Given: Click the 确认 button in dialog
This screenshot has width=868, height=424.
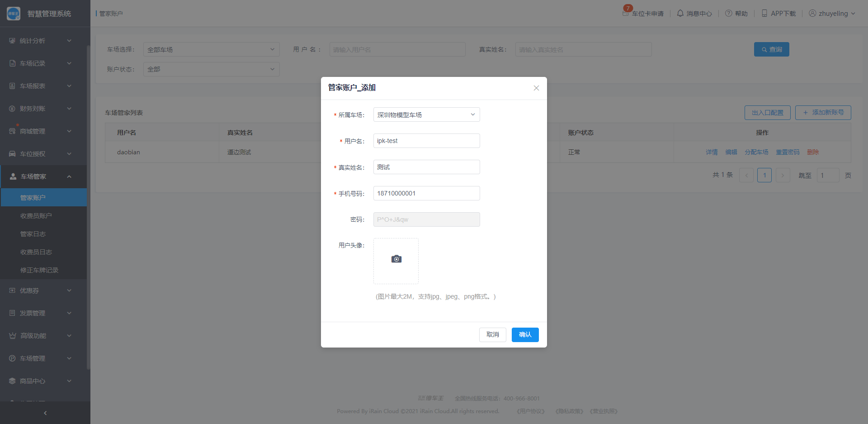Looking at the screenshot, I should click(x=525, y=335).
